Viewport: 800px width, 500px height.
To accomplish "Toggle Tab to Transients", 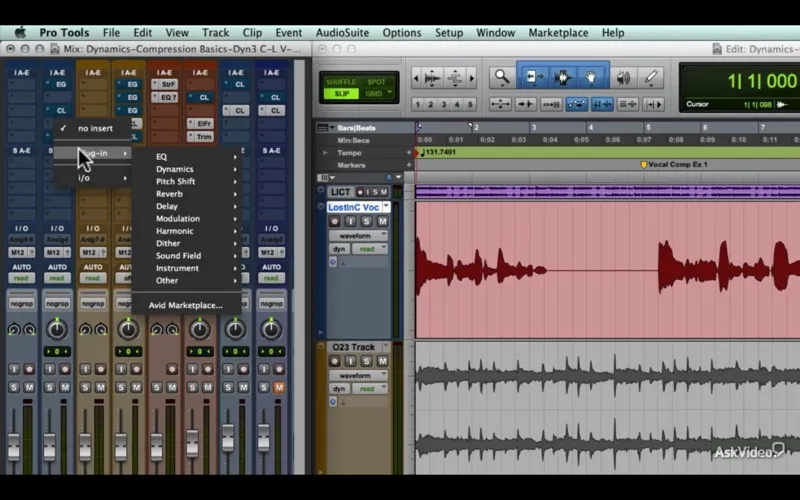I will tap(526, 104).
